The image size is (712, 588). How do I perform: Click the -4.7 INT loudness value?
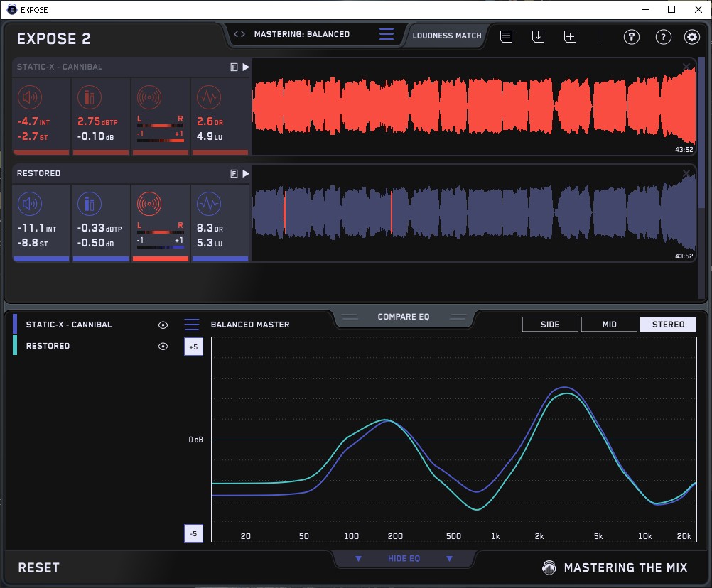coord(33,121)
